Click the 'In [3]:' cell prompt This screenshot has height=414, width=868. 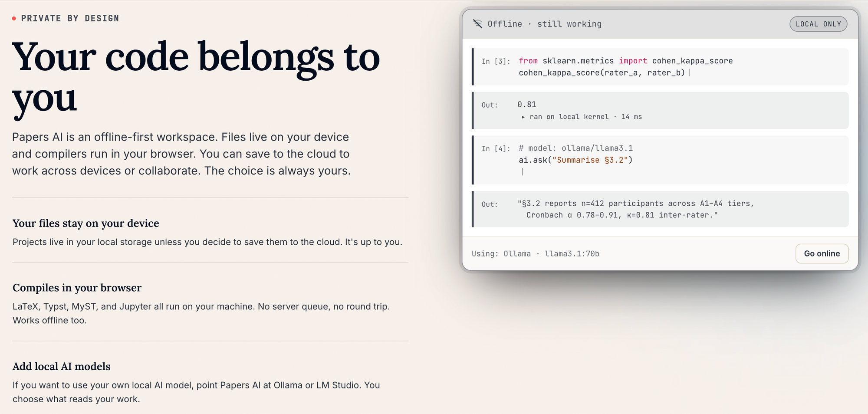(x=496, y=61)
